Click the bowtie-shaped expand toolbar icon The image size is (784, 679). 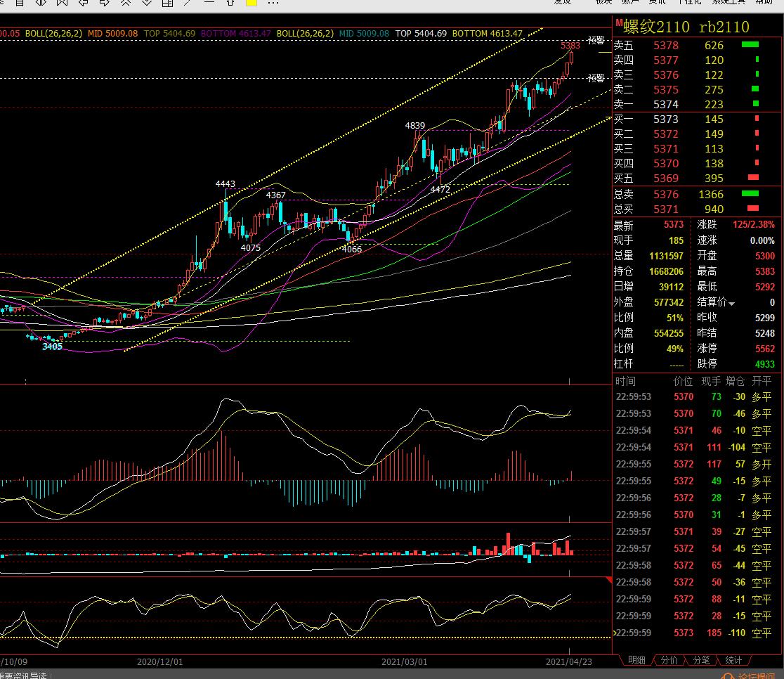pos(62,3)
